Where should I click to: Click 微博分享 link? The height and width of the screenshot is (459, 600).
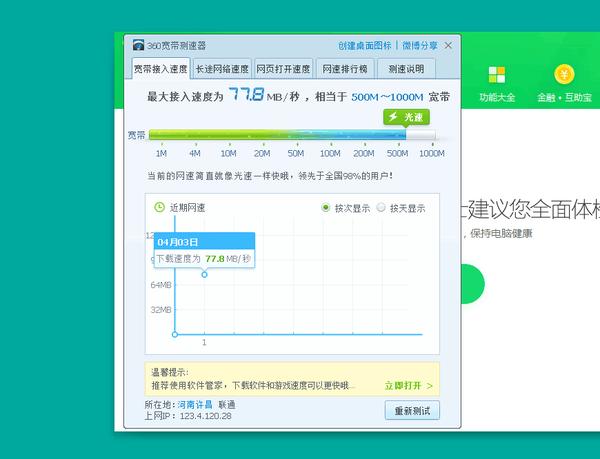point(420,46)
